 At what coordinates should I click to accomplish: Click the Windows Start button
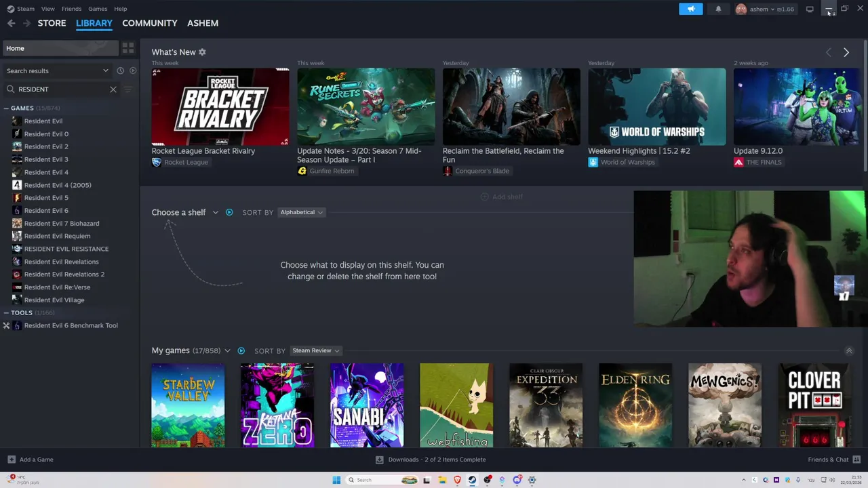click(x=336, y=480)
